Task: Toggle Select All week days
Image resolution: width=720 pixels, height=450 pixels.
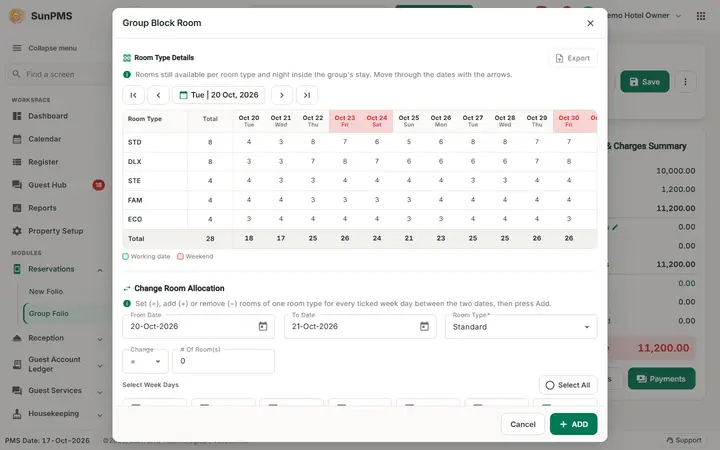Action: (x=568, y=385)
